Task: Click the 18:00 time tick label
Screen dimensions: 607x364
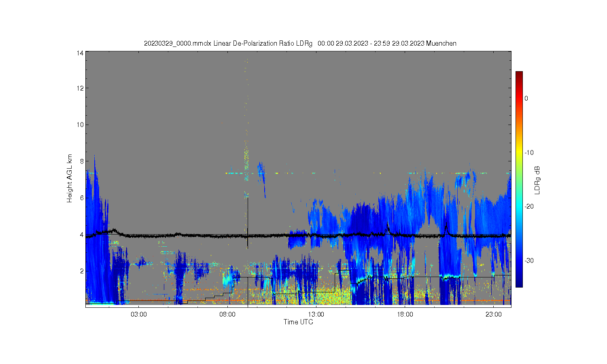Action: click(x=405, y=315)
